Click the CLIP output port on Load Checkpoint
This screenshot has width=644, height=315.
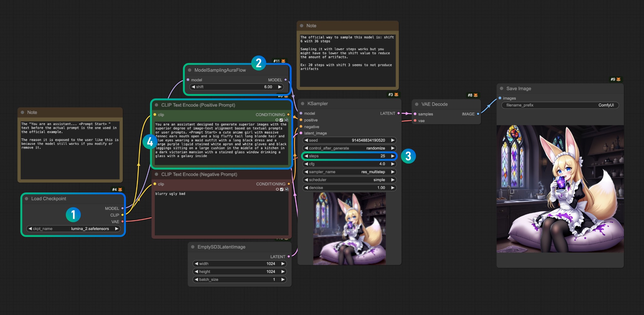coord(122,215)
